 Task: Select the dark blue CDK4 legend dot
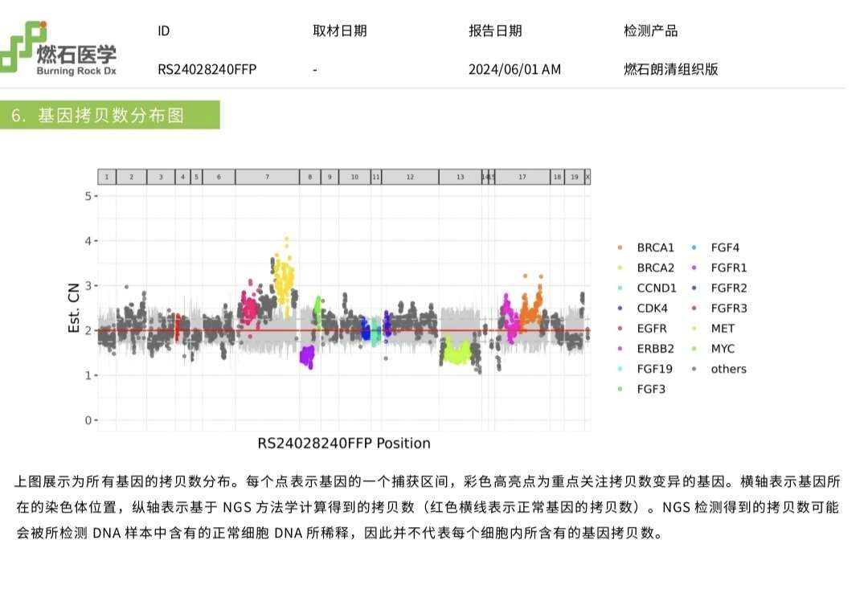tap(620, 308)
